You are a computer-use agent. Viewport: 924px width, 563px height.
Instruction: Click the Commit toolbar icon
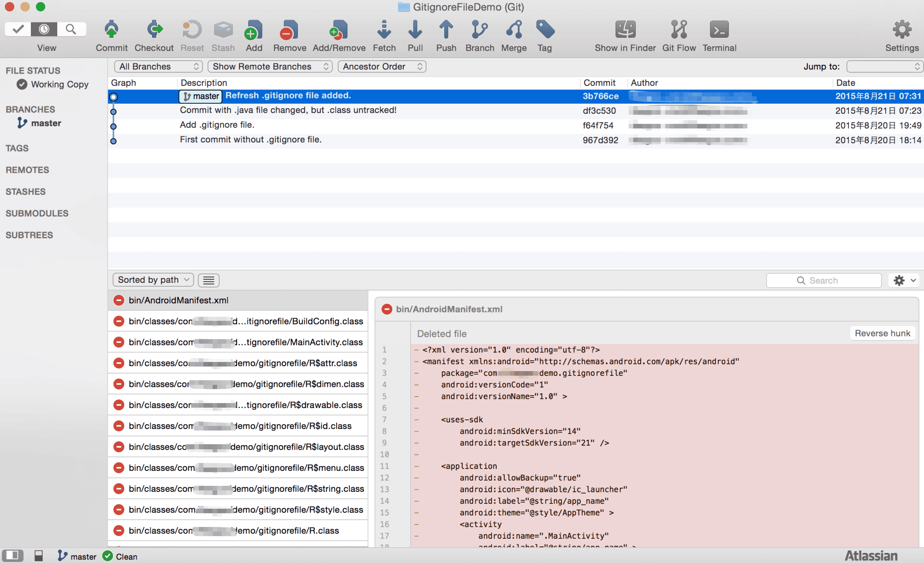tap(111, 30)
